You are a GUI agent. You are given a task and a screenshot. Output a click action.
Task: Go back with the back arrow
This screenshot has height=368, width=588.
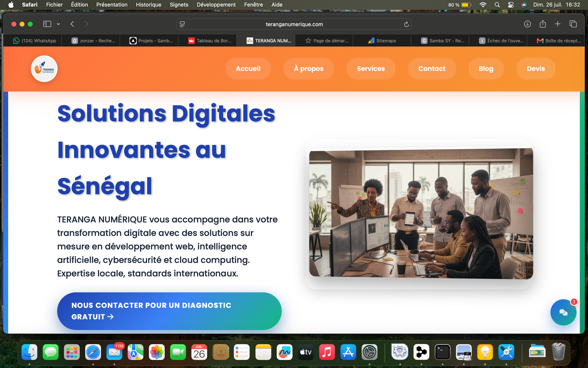coord(72,24)
